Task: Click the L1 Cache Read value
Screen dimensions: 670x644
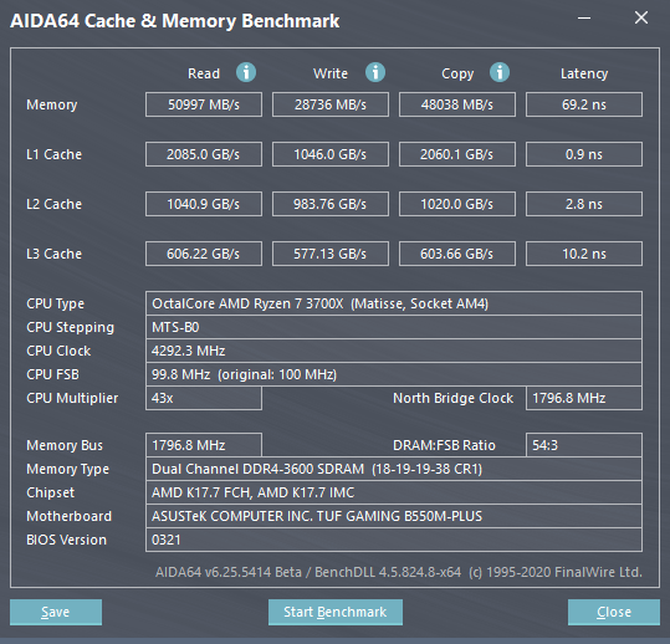Action: point(204,154)
